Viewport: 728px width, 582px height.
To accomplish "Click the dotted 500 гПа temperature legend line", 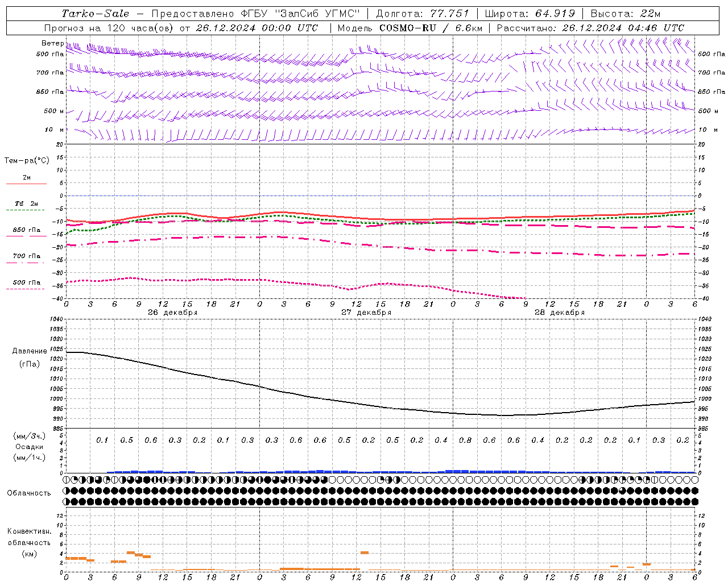I will click(25, 289).
